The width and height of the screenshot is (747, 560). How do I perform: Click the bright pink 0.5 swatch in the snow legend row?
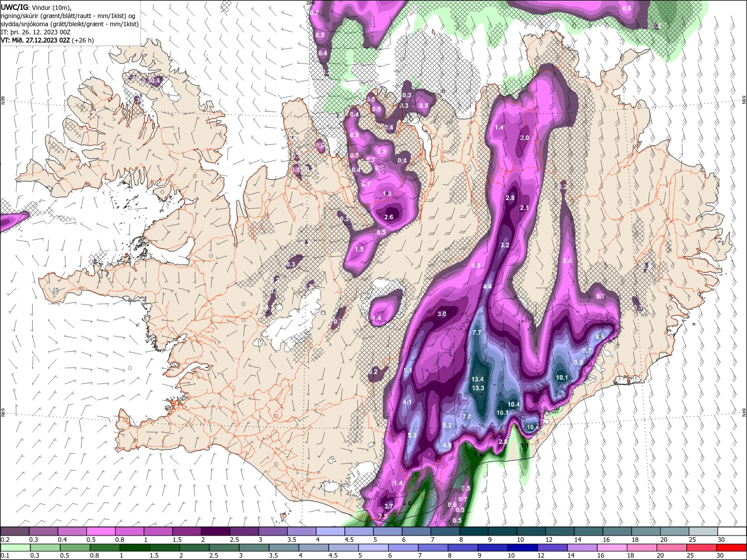[x=100, y=531]
